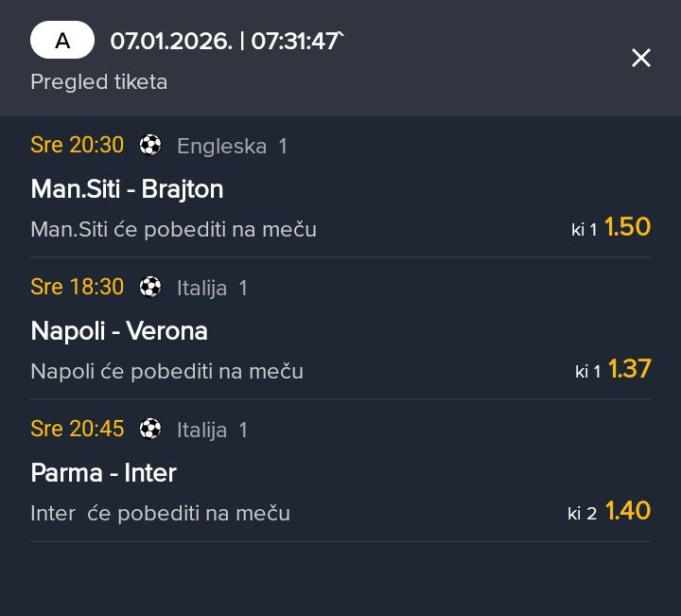Click the 'Pregled tiketa' heading

click(x=98, y=81)
